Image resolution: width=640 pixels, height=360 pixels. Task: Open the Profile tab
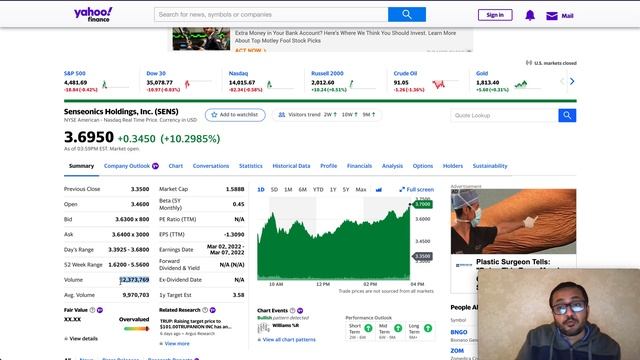329,166
